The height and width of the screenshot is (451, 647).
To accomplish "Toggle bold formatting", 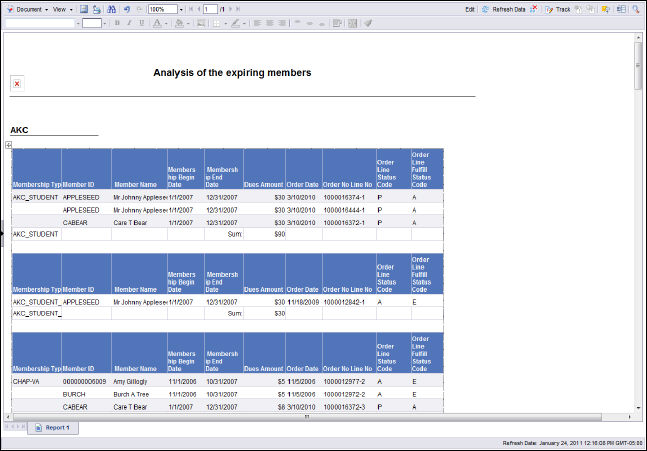I will click(x=117, y=22).
